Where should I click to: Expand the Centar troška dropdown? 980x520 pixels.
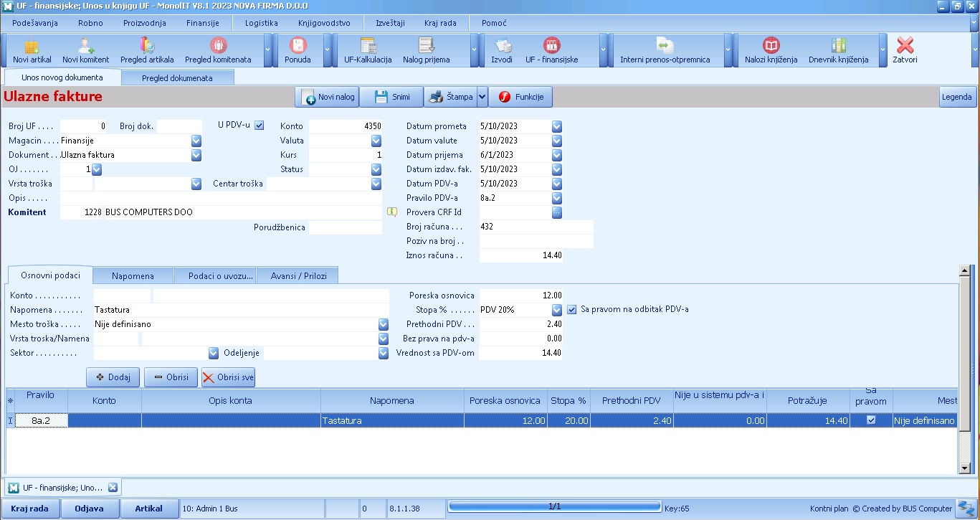(x=376, y=184)
